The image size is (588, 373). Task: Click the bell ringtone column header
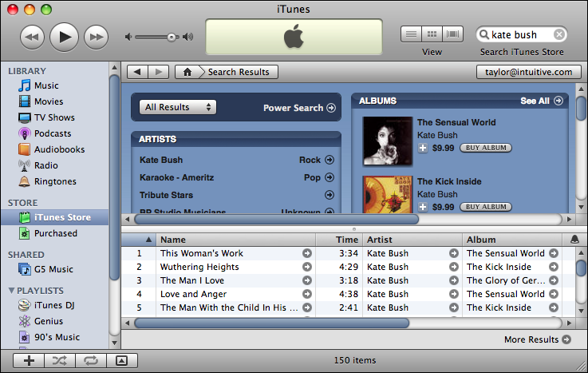pyautogui.click(x=574, y=240)
